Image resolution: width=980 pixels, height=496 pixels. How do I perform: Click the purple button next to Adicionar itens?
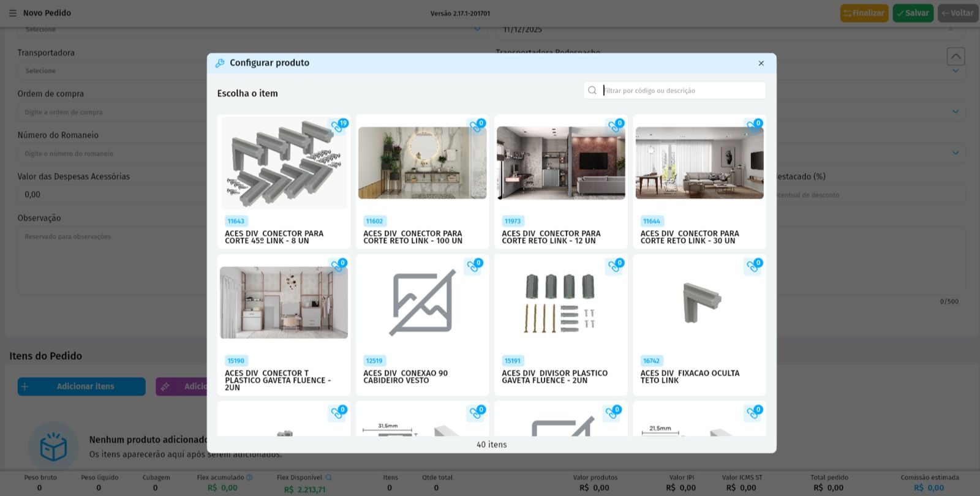coord(182,386)
